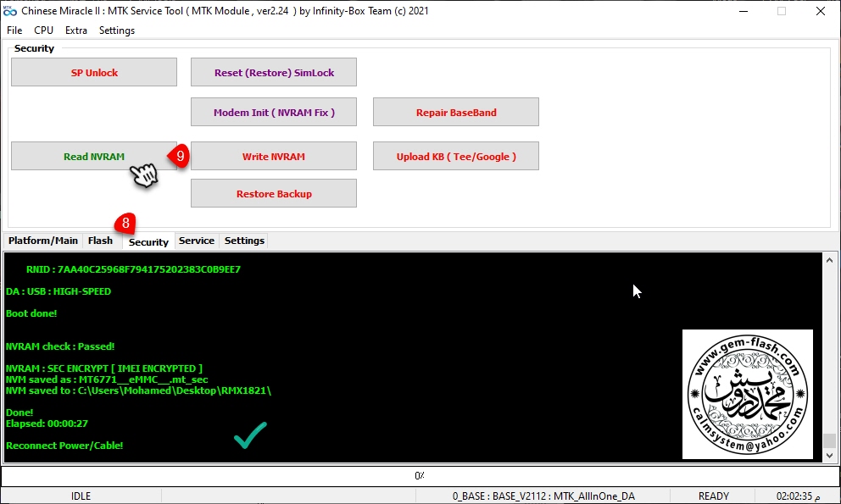Minimize the Chinese Miracle II window
Screen dimensions: 841x504
point(744,11)
